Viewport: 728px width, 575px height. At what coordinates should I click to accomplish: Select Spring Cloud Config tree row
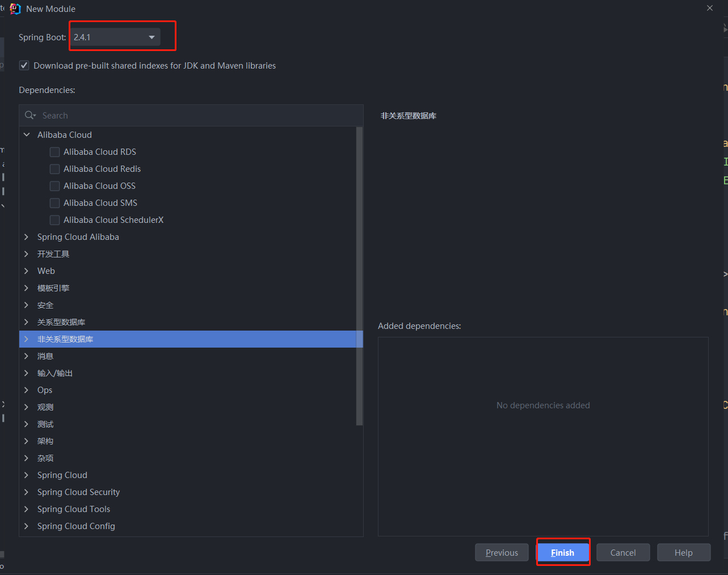click(x=188, y=526)
